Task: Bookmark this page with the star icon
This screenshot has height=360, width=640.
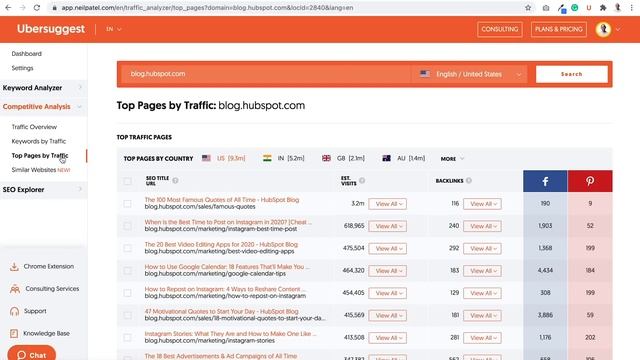Action: pyautogui.click(x=528, y=8)
